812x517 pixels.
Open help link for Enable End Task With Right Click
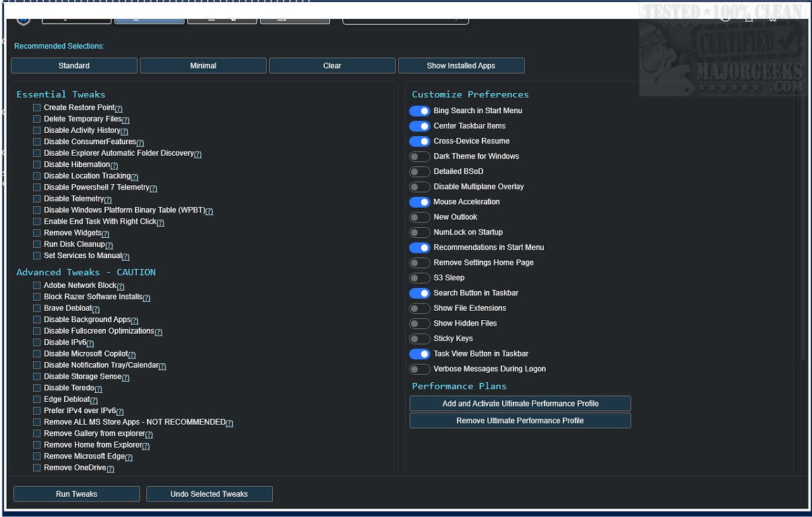[160, 222]
